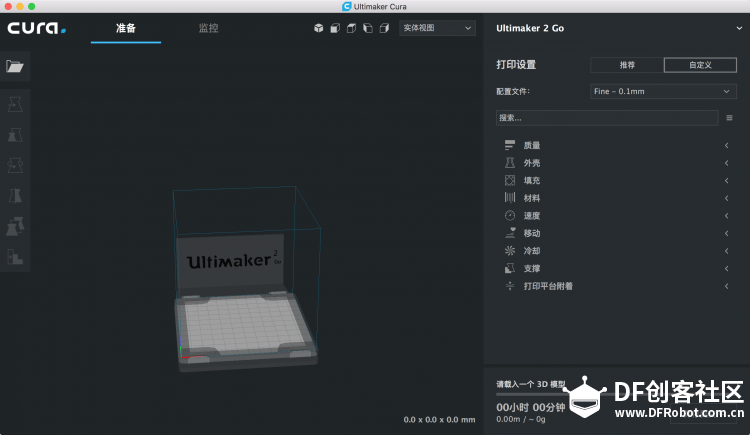Screen dimensions: 750x435
Task: Click the 配置文件 profile label
Action: click(x=513, y=91)
